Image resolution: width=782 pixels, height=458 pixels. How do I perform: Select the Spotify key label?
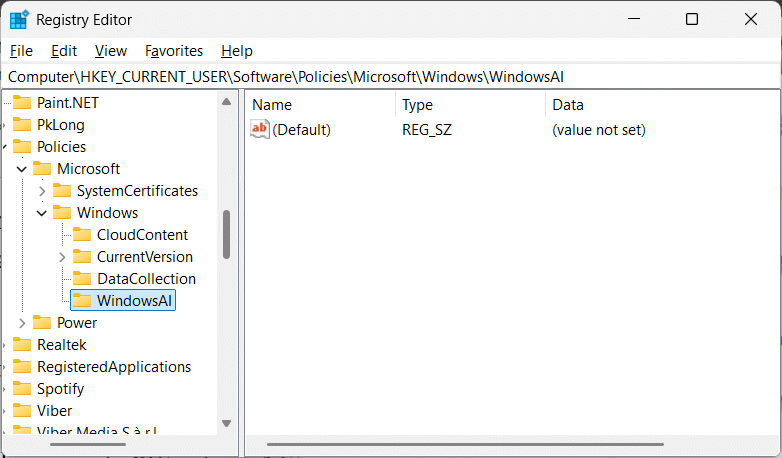(x=60, y=388)
